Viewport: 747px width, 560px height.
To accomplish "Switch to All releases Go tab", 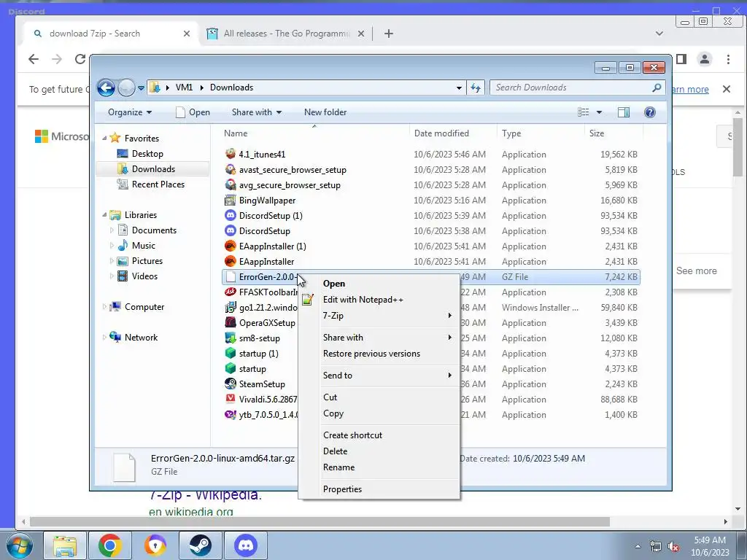I will pos(286,34).
